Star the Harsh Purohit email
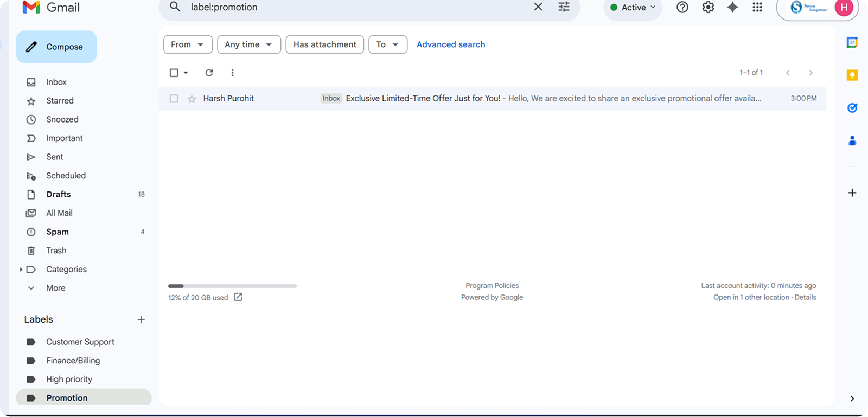 click(192, 99)
